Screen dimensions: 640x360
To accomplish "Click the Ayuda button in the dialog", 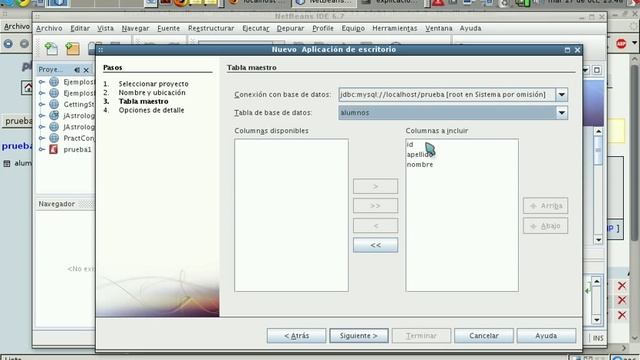I will click(546, 336).
